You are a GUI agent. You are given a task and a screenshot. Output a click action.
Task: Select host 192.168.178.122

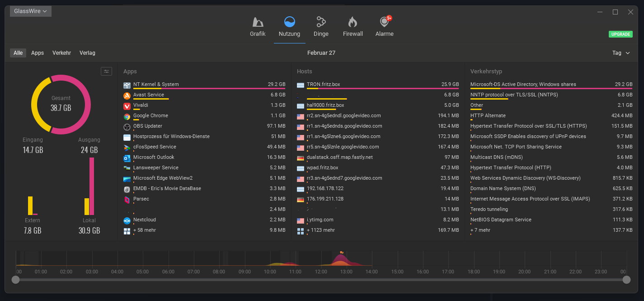tap(378, 189)
